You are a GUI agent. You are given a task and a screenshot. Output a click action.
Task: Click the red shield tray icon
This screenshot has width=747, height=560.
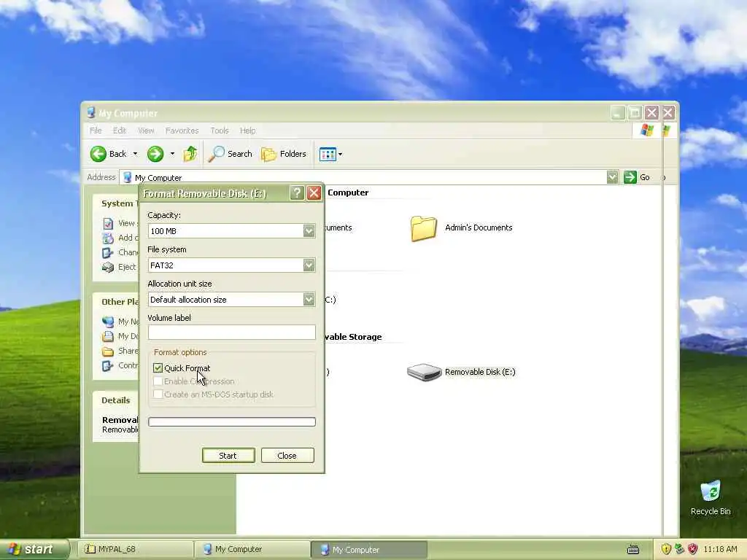[x=693, y=549]
